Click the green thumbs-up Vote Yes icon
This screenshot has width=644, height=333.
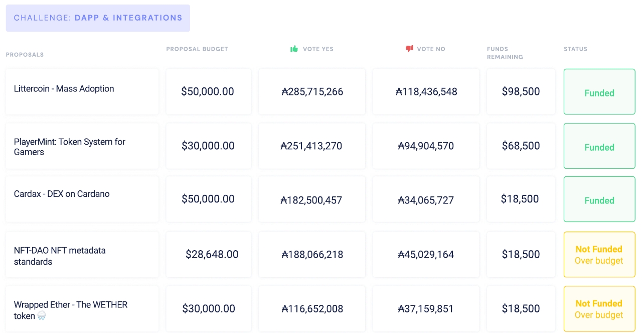[x=294, y=49]
